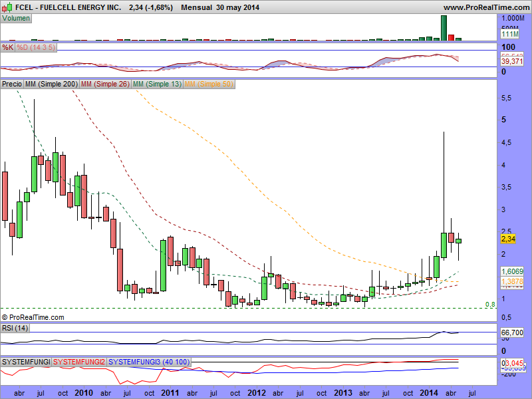Screen dimensions: 532x399
Task: Click the 3,045 SYSTEMFUNGI value tag
Action: click(x=514, y=363)
